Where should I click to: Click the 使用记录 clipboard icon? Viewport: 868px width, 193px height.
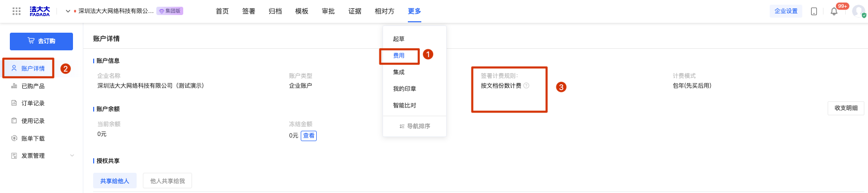pos(14,121)
